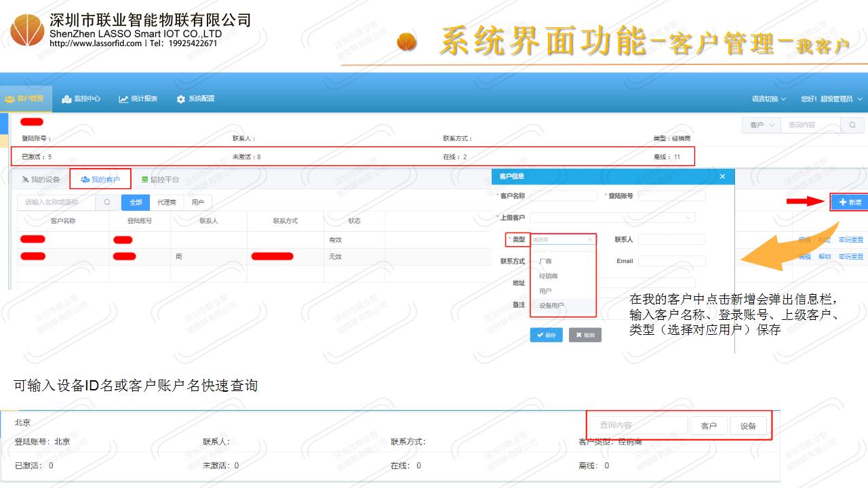Switch to the 我的设备 tab
868x488 pixels.
point(41,180)
